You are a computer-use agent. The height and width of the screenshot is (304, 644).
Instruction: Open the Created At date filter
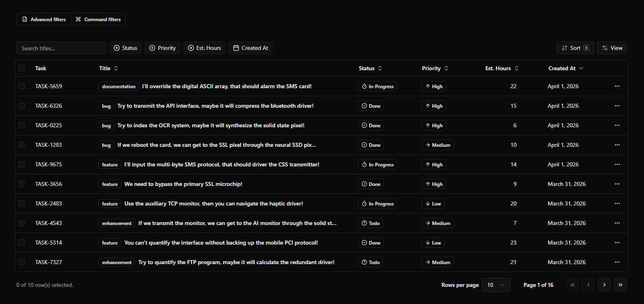pyautogui.click(x=250, y=48)
